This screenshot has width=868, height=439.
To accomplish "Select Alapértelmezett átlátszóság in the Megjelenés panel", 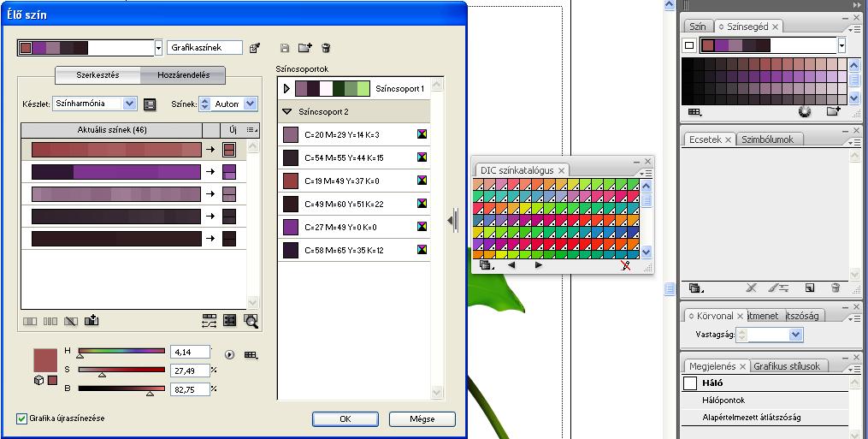I will (x=765, y=418).
